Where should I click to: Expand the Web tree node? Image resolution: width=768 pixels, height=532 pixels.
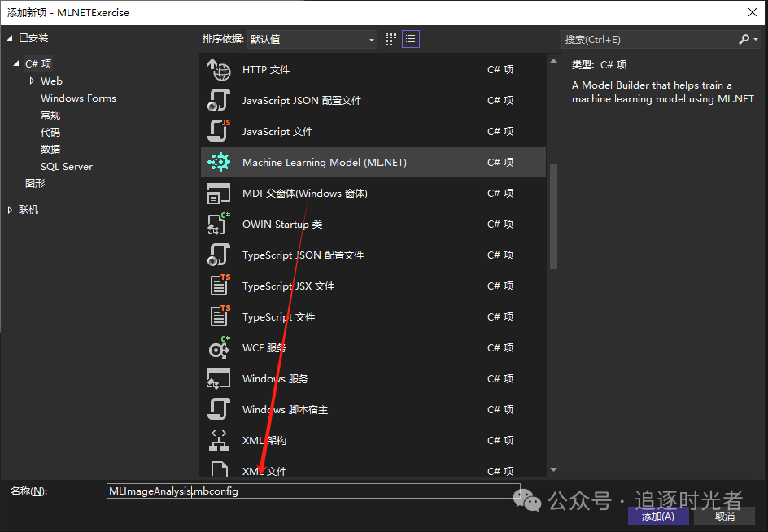32,81
